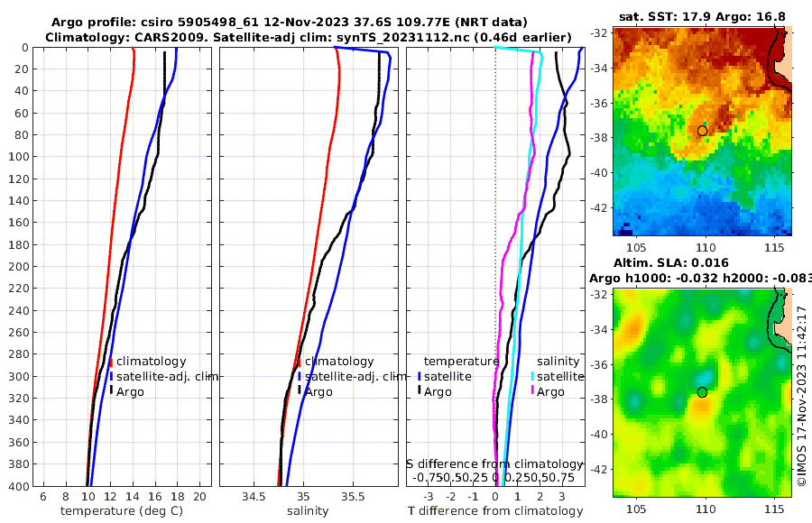Click the 'Climatology: CARS2009' subtitle line
The width and height of the screenshot is (812, 523).
click(309, 37)
